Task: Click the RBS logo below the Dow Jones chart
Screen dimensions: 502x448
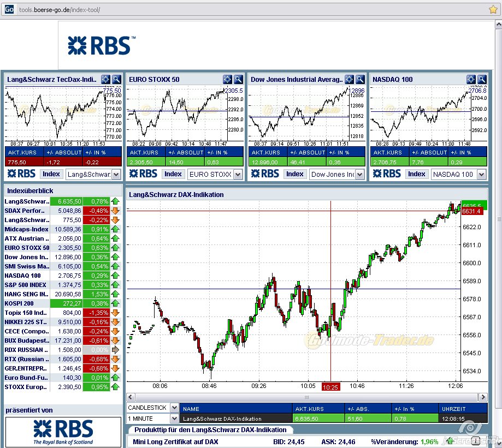Action: (x=265, y=174)
